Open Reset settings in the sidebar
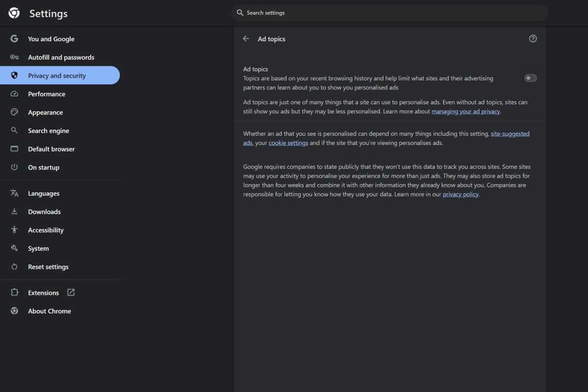Viewport: 588px width, 392px height. point(48,267)
